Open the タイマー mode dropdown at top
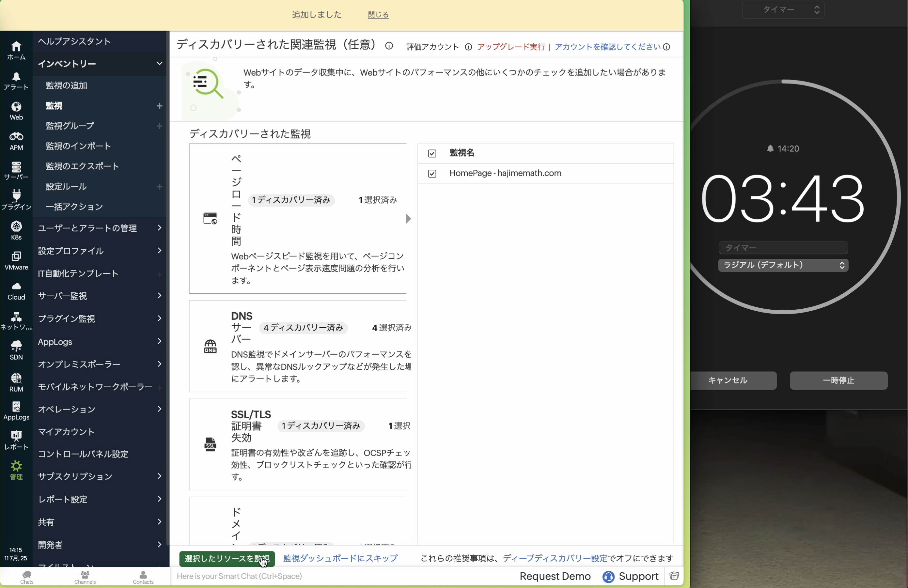 pos(783,9)
